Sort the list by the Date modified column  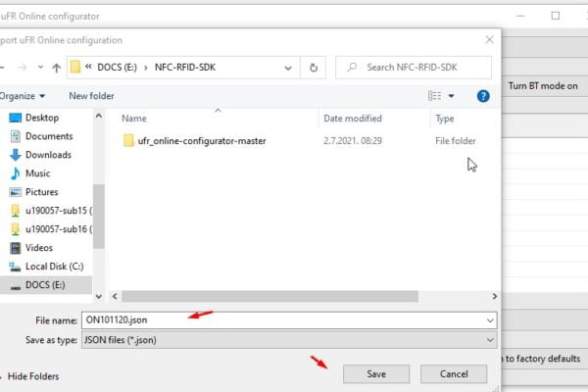point(353,119)
